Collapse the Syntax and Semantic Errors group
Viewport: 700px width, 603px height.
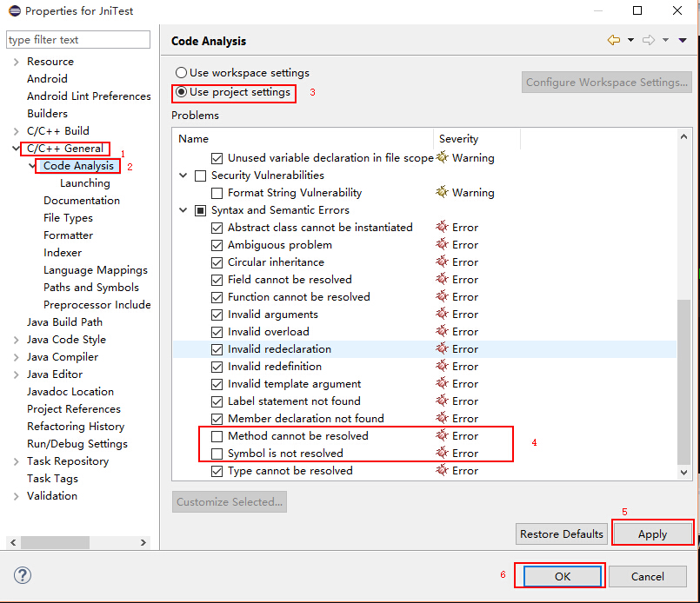pos(183,210)
